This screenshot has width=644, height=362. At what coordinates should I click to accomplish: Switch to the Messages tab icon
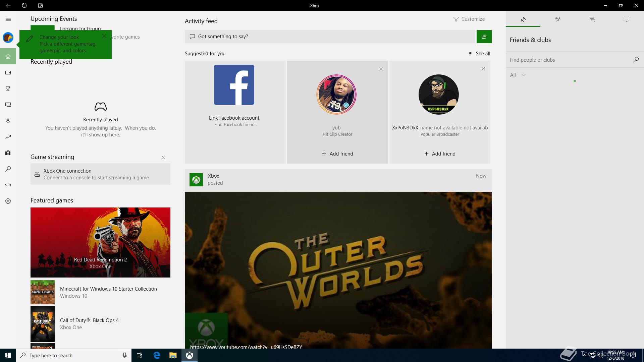tap(592, 19)
